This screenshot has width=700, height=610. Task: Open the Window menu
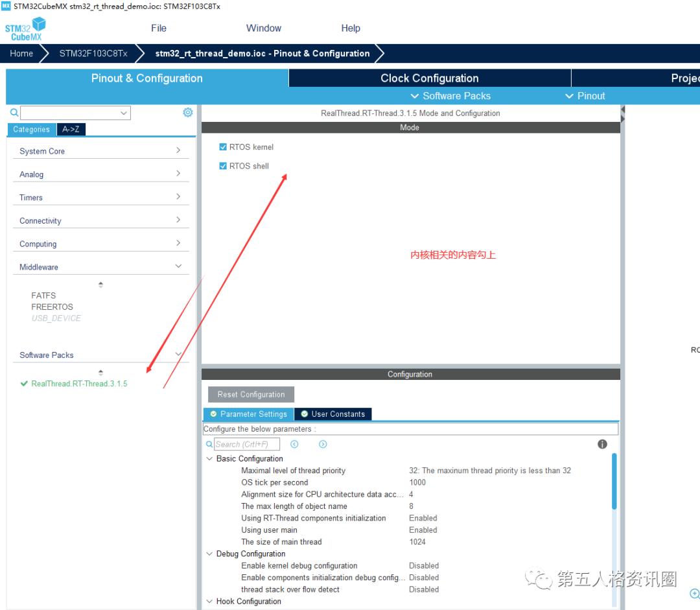[264, 28]
